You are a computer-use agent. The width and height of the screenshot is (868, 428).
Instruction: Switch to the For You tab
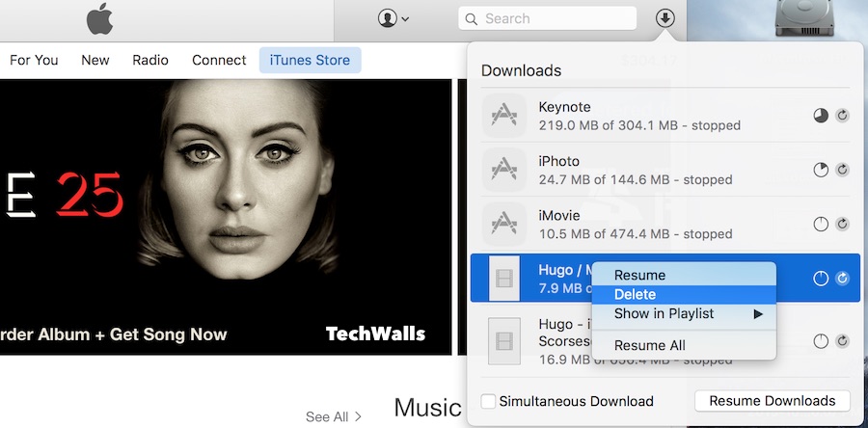pyautogui.click(x=34, y=60)
